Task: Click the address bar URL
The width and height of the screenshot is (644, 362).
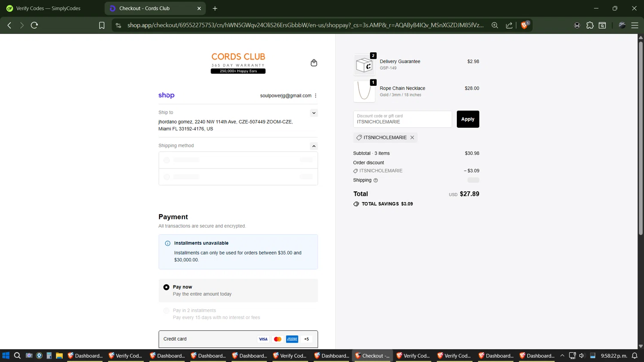Action: point(305,25)
